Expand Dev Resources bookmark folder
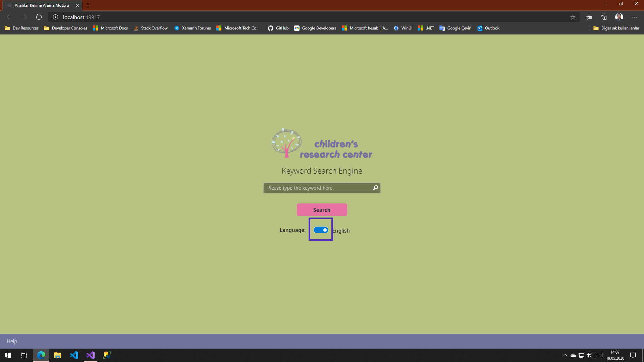The image size is (644, 362). tap(22, 28)
